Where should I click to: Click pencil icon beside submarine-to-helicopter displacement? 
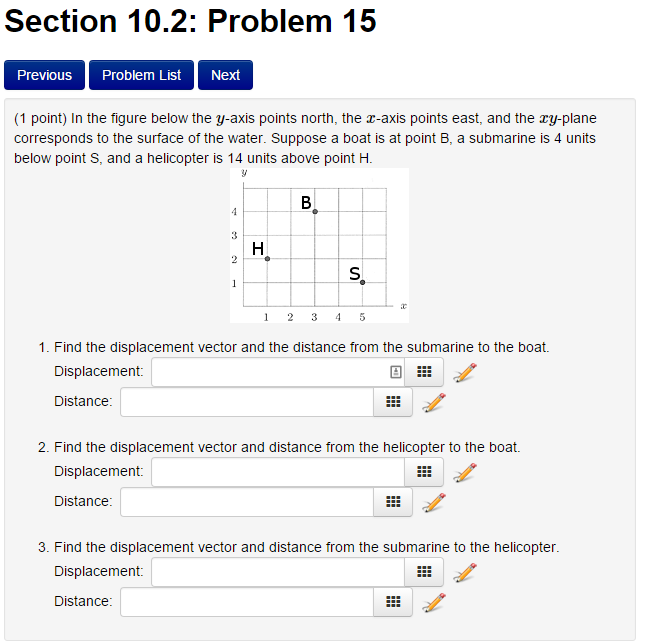[465, 572]
